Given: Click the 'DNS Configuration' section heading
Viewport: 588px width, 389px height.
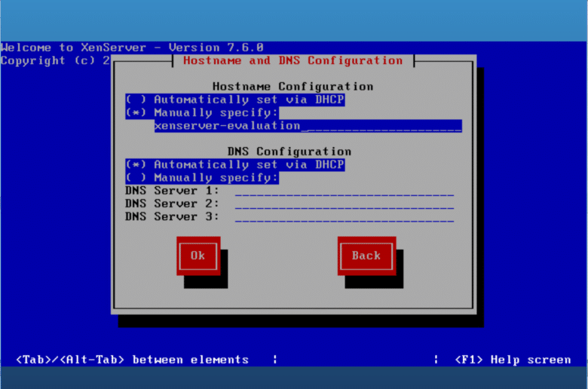Looking at the screenshot, I should click(289, 152).
